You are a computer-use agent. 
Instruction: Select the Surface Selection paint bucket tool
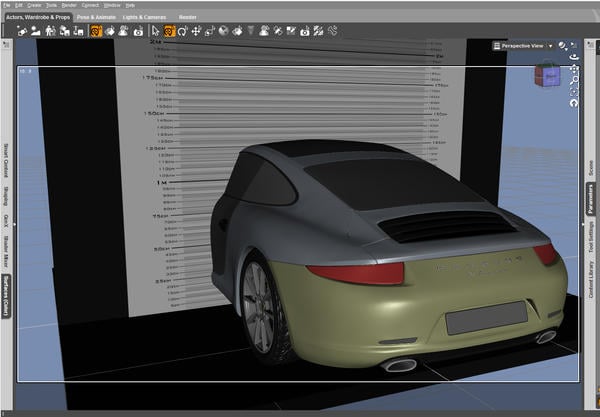click(x=237, y=31)
